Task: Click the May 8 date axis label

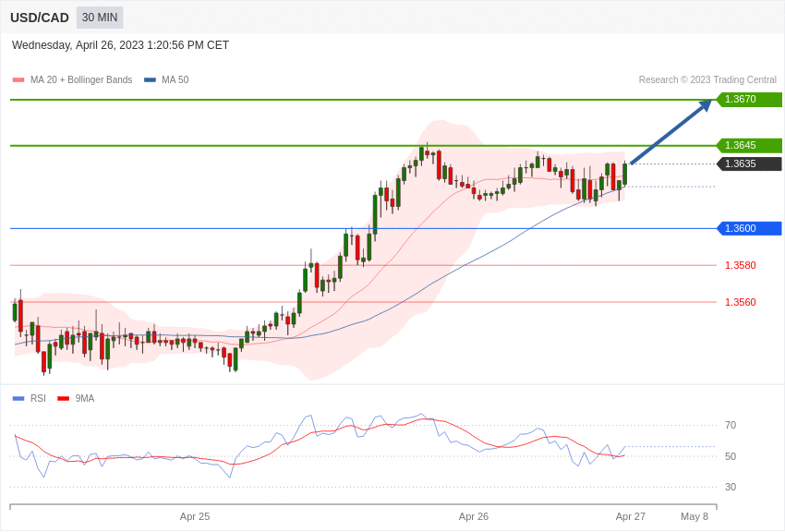Action: 694,516
